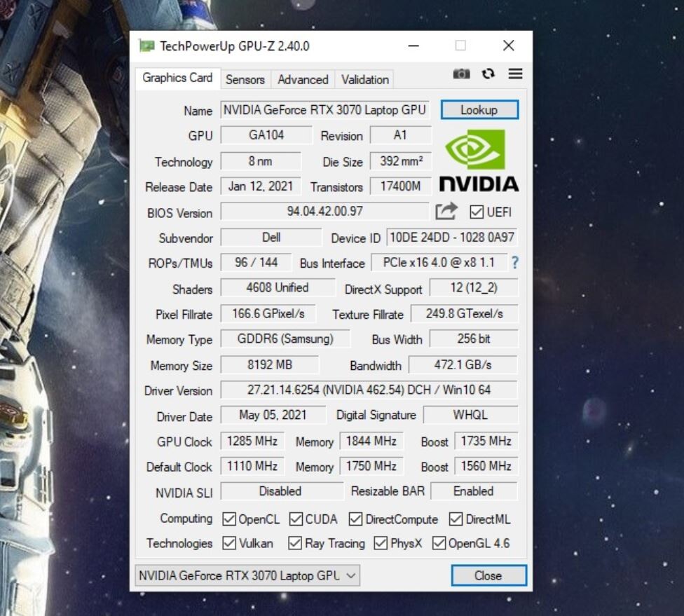Click the Bus Width value 256 bit
Screen dimensions: 684x616
[474, 338]
